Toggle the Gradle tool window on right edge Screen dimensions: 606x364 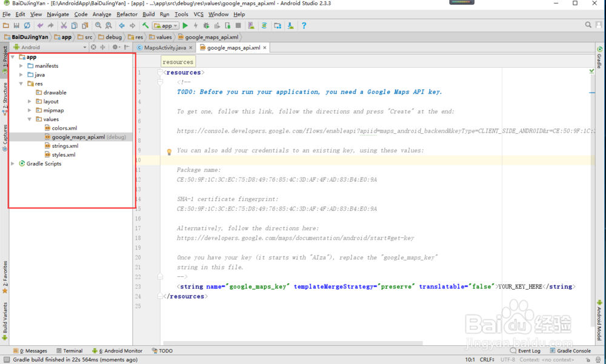(599, 58)
